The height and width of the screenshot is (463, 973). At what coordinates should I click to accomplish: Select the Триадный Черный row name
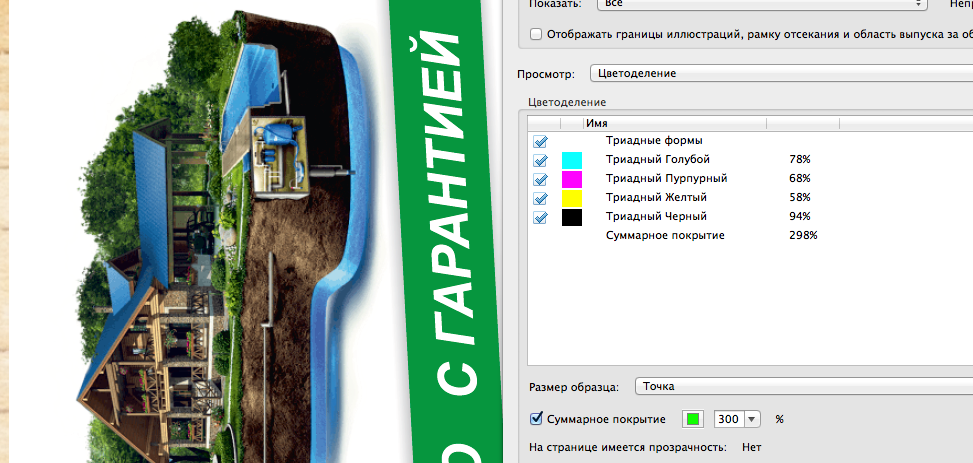(x=656, y=217)
